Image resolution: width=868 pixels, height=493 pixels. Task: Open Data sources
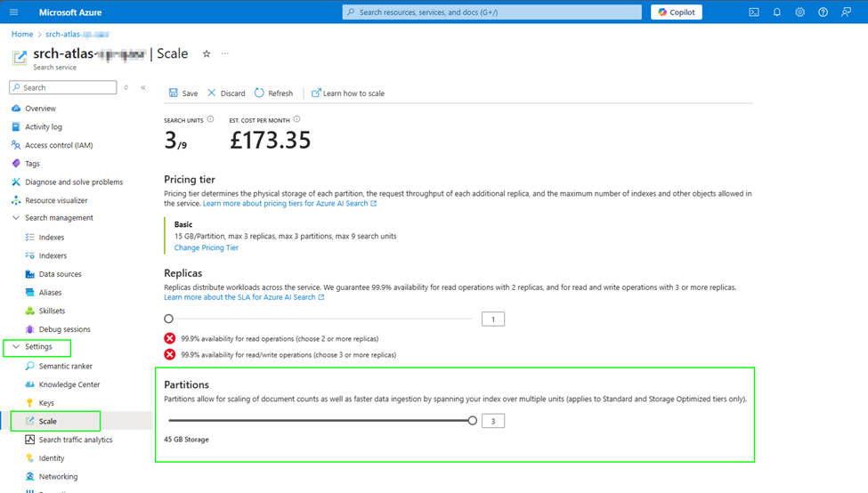60,274
